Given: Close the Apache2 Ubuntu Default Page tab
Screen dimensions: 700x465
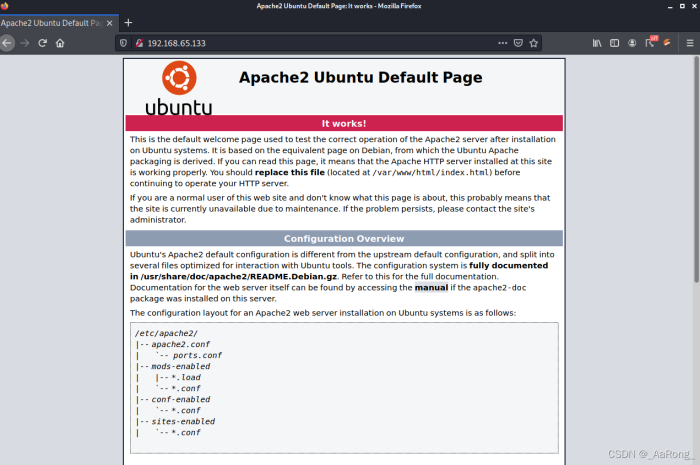Looking at the screenshot, I should (110, 23).
